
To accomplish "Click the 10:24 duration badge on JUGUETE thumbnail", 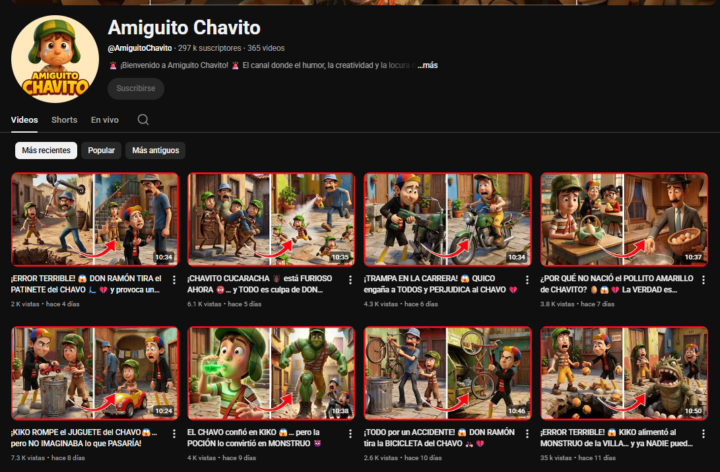I will click(x=164, y=411).
